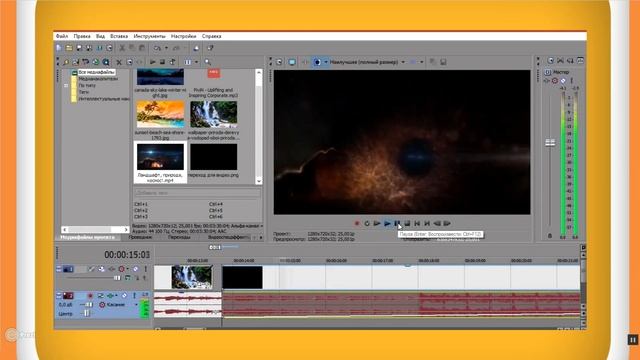Click the Cut scissors icon in main toolbar
The image size is (640, 360).
pyautogui.click(x=122, y=48)
